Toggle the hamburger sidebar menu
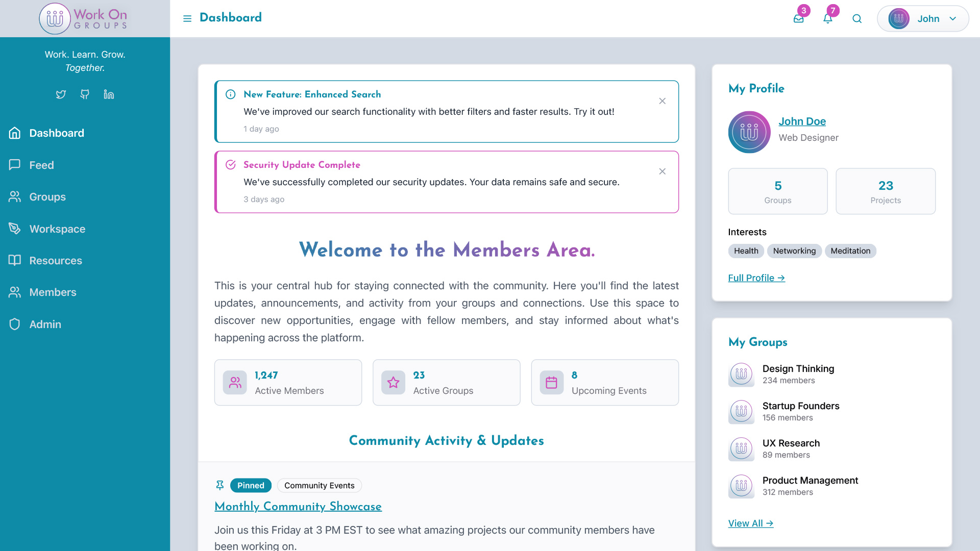 click(x=187, y=18)
